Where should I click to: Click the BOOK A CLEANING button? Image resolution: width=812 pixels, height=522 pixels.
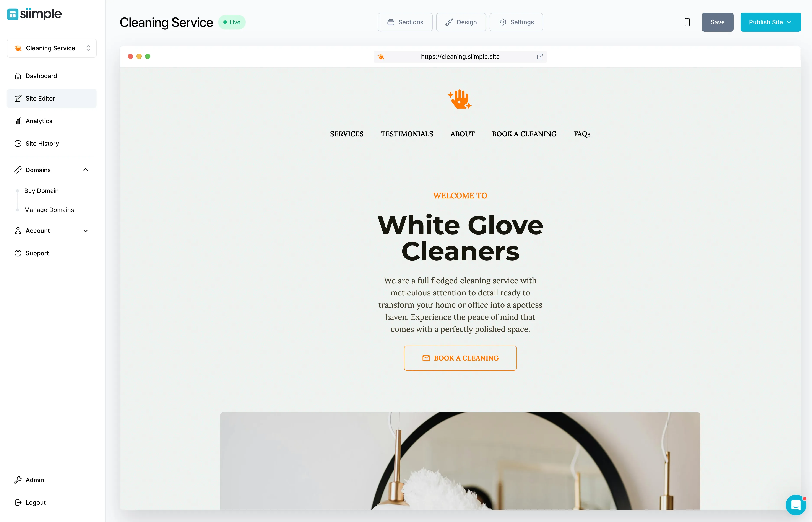pyautogui.click(x=460, y=358)
